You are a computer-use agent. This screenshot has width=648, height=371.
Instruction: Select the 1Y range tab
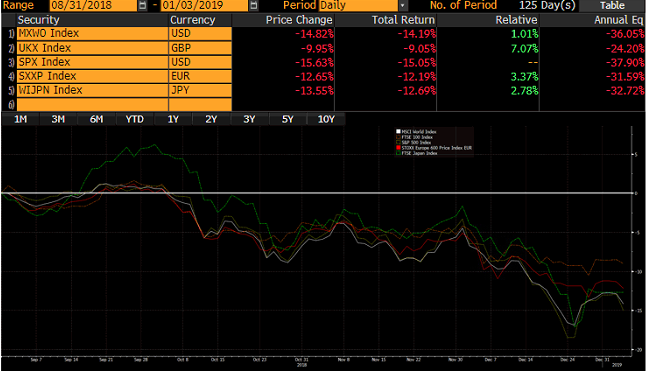coord(173,119)
